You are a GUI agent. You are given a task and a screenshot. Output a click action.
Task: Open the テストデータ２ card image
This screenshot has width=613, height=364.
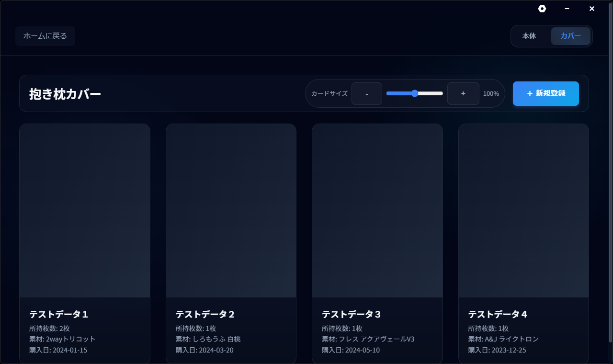pyautogui.click(x=231, y=211)
